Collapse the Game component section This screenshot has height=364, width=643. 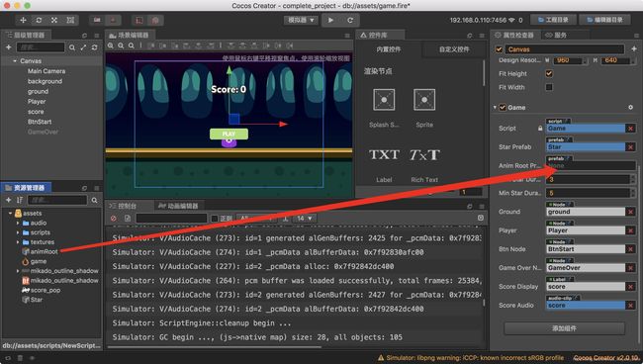[x=495, y=108]
